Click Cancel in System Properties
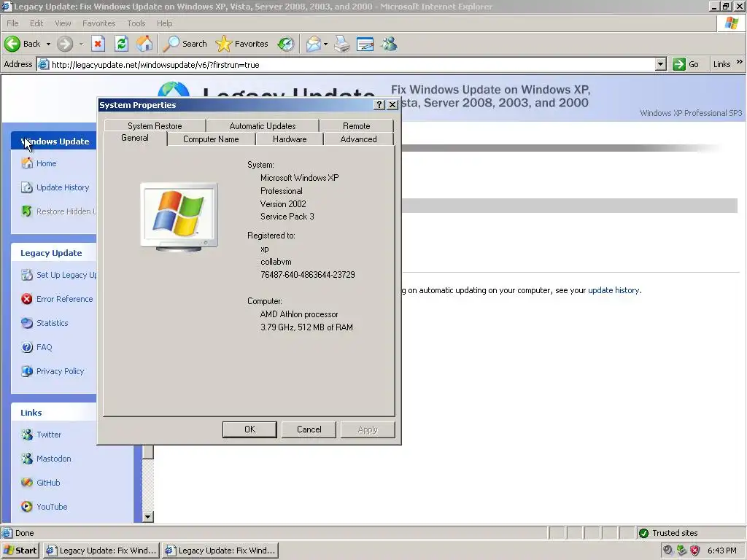747x560 pixels. (x=309, y=429)
